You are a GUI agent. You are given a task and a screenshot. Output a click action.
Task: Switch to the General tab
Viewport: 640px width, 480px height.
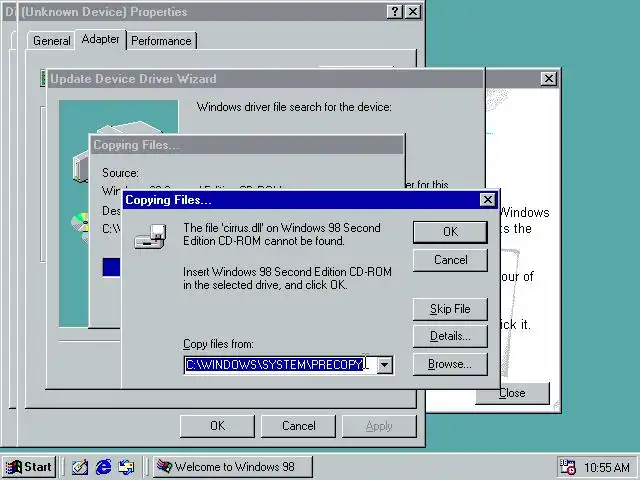click(x=51, y=41)
